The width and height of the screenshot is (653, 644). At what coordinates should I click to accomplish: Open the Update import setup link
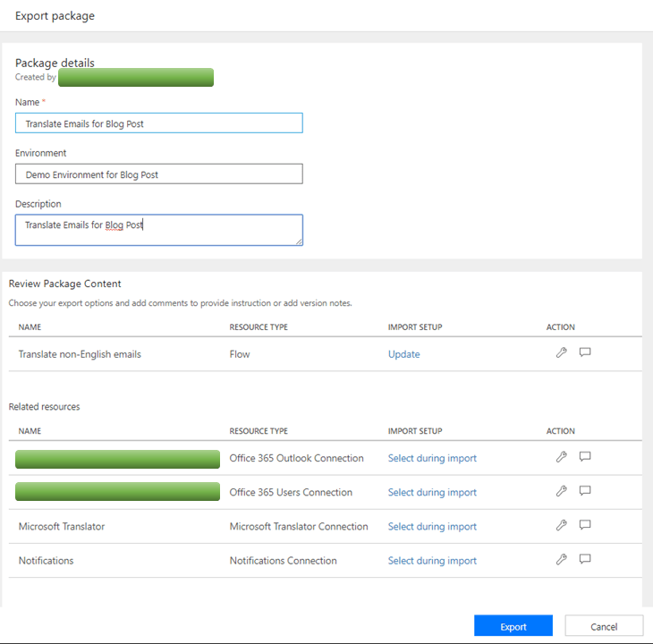[403, 354]
